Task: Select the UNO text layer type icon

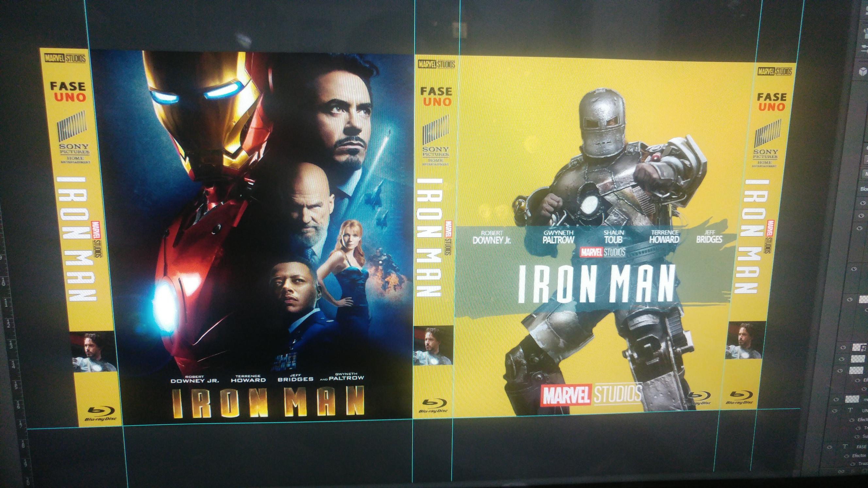Action: [x=850, y=410]
